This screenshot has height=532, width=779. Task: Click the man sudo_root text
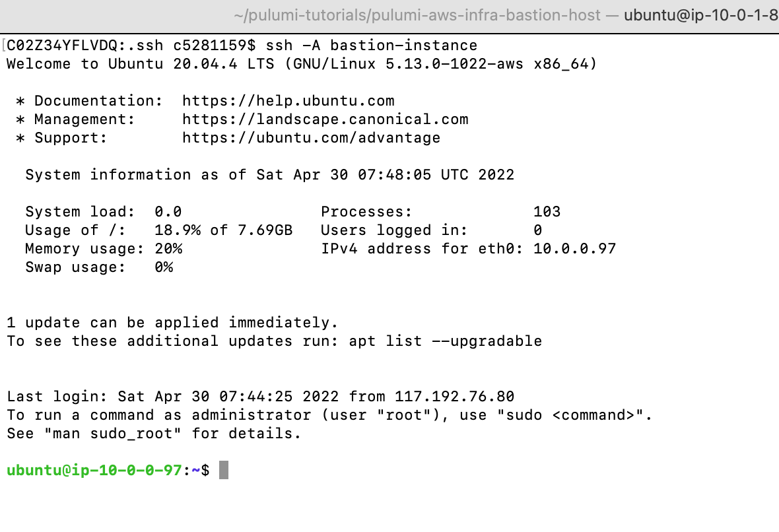click(113, 433)
